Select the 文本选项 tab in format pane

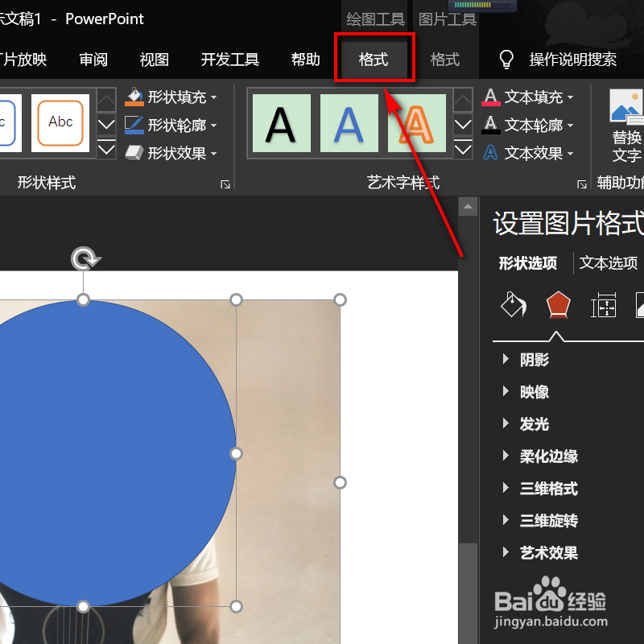(x=609, y=263)
